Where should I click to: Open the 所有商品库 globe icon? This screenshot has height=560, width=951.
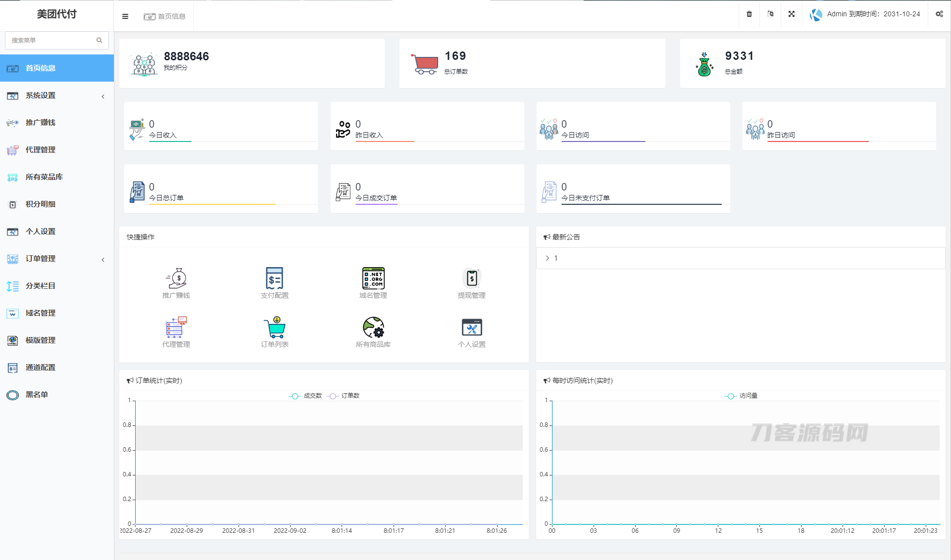point(373,327)
